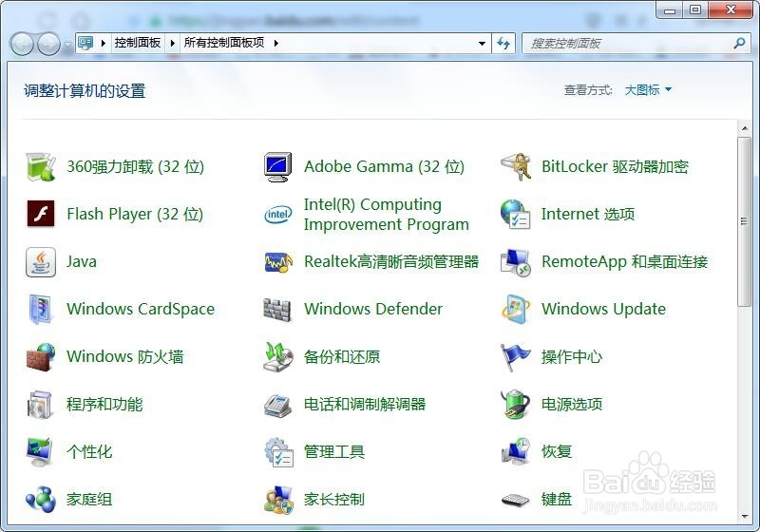Click the 所有控制面板项 breadcrumb segment
This screenshot has height=532, width=760.
click(x=224, y=43)
